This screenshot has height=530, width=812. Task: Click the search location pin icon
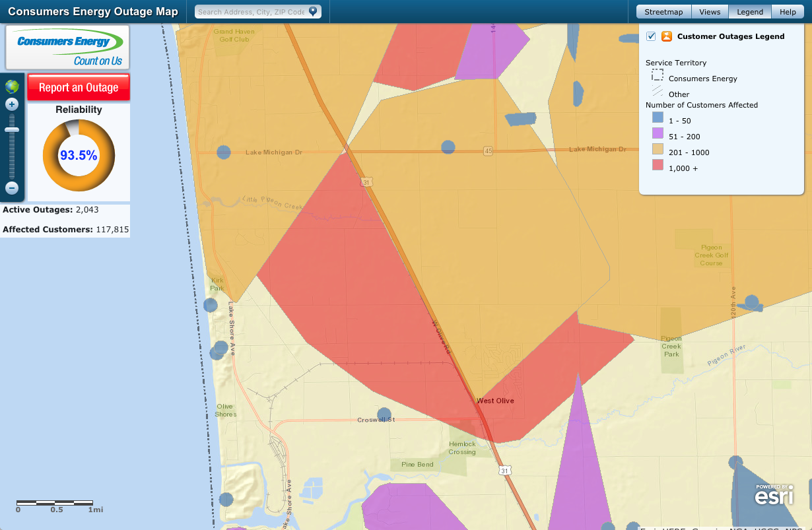point(313,11)
